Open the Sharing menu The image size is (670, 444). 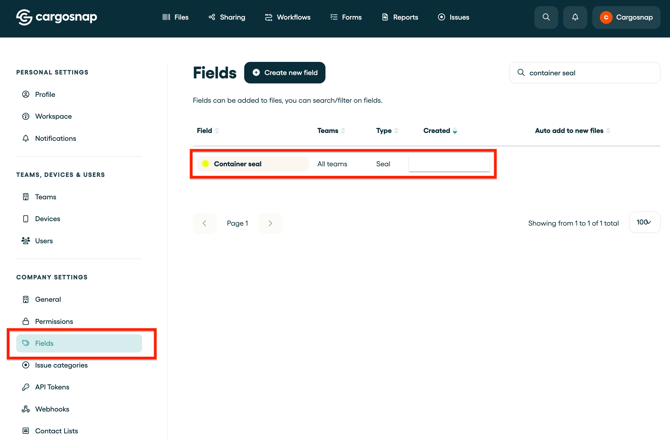click(x=226, y=17)
